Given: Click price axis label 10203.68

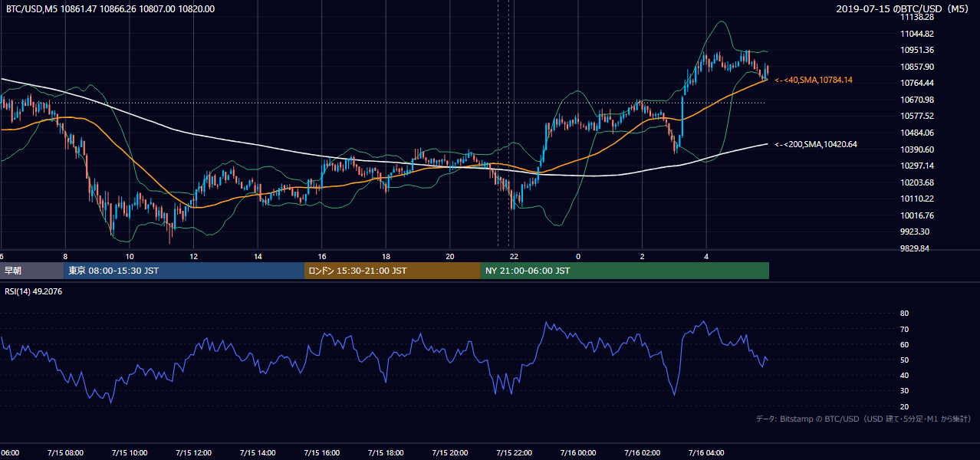Looking at the screenshot, I should click(x=916, y=182).
